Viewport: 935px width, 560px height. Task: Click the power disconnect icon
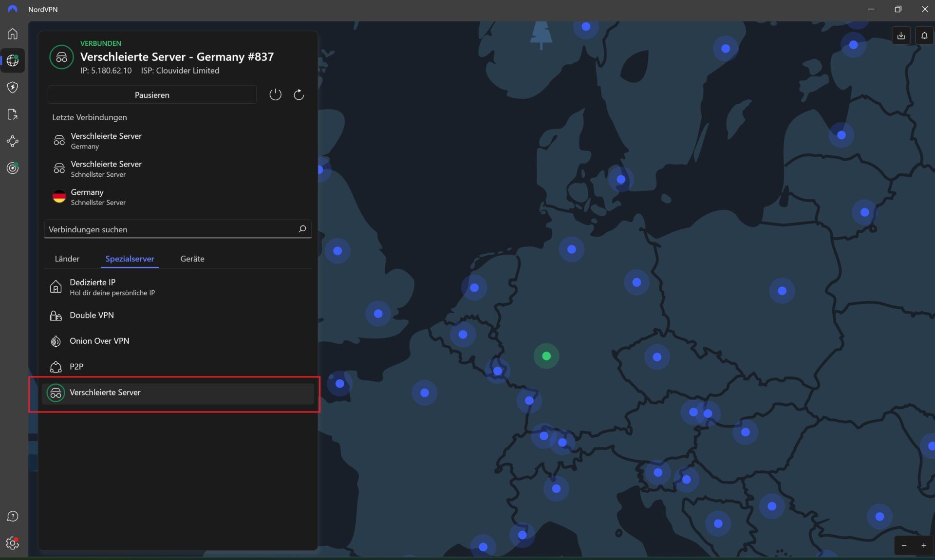[x=275, y=94]
